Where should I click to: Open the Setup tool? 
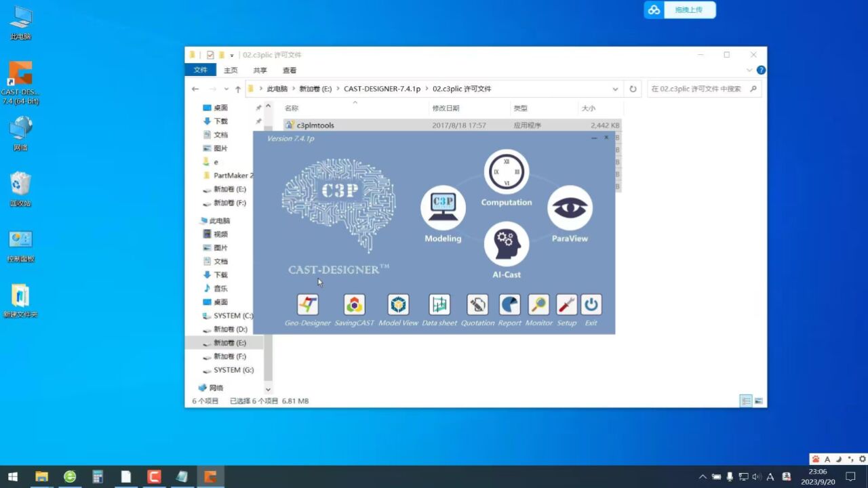point(566,305)
